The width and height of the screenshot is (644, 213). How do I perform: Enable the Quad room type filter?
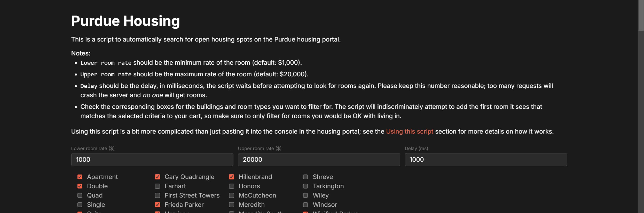point(79,195)
